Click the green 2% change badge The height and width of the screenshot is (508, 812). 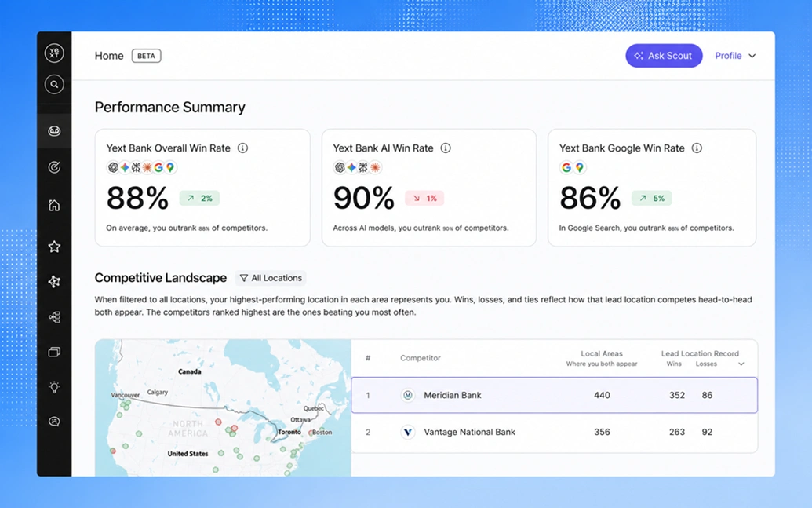point(199,198)
